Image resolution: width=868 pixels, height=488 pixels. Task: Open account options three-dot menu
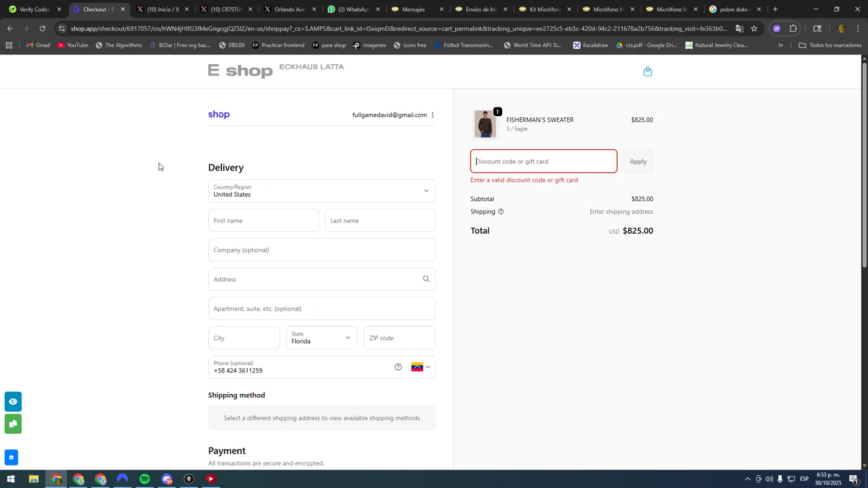click(433, 115)
